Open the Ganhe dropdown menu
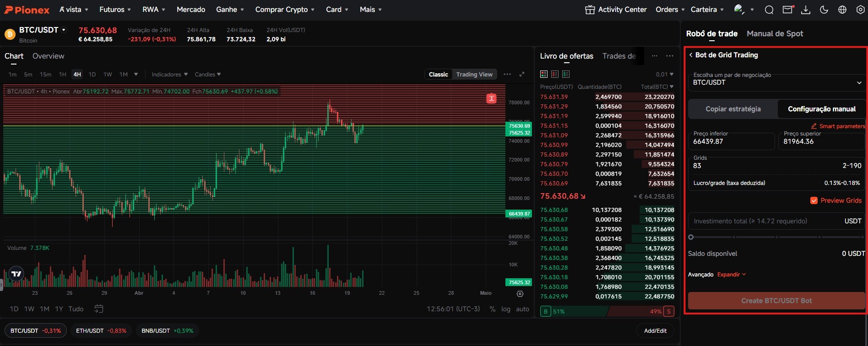The height and width of the screenshot is (346, 868). 230,10
